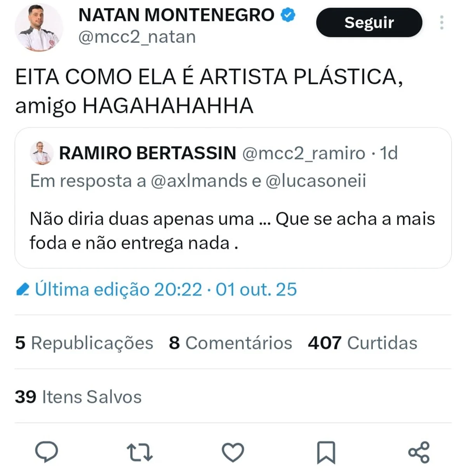View edit history via Última edição link
The width and height of the screenshot is (466, 476).
[x=166, y=290]
